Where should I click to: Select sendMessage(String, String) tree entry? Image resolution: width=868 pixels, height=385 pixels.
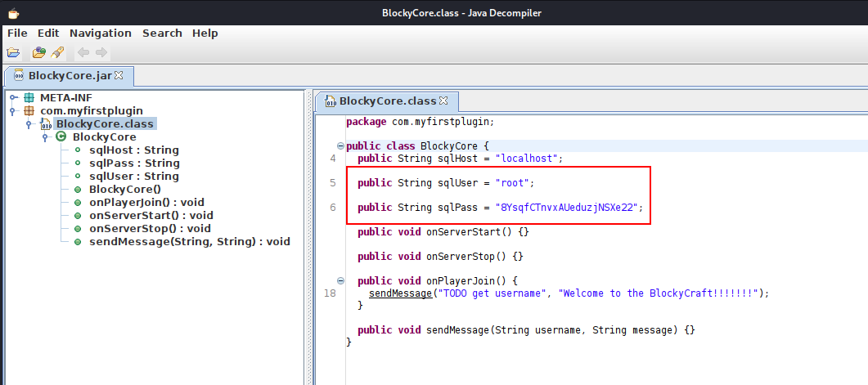point(189,242)
